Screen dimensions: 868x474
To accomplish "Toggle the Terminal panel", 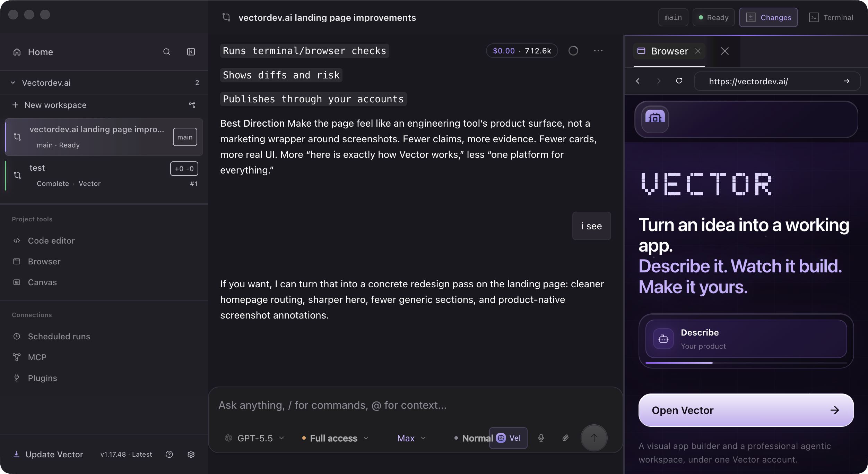I will 831,17.
